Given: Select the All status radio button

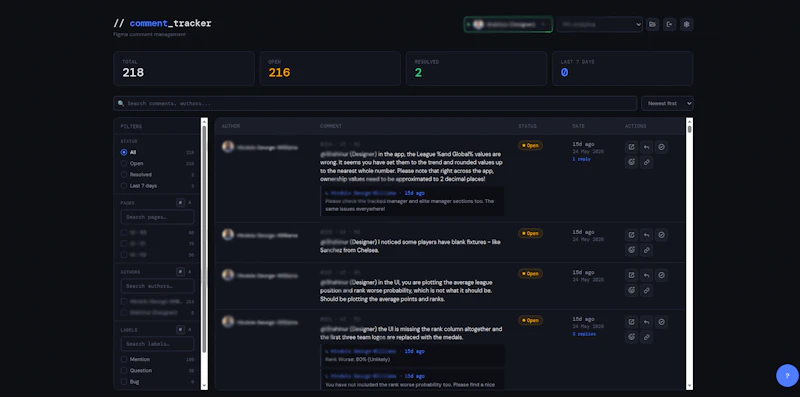Looking at the screenshot, I should point(123,152).
